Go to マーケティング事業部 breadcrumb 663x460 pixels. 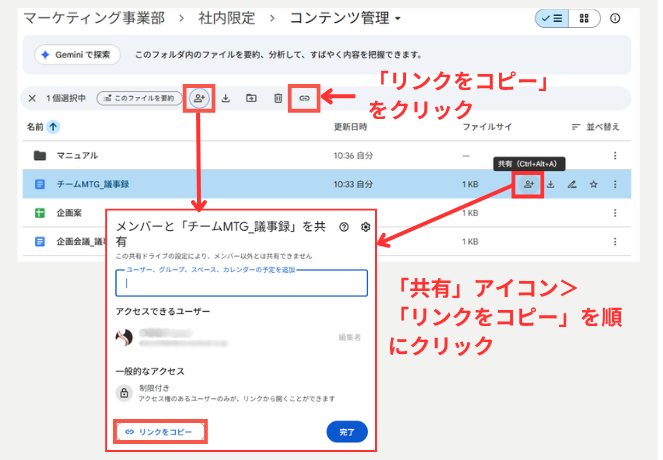pos(94,19)
